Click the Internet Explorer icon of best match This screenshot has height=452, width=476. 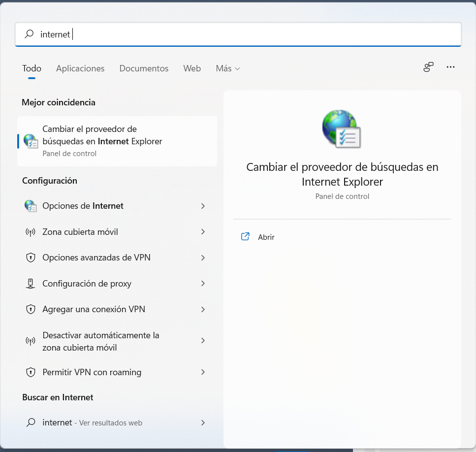[x=31, y=141]
